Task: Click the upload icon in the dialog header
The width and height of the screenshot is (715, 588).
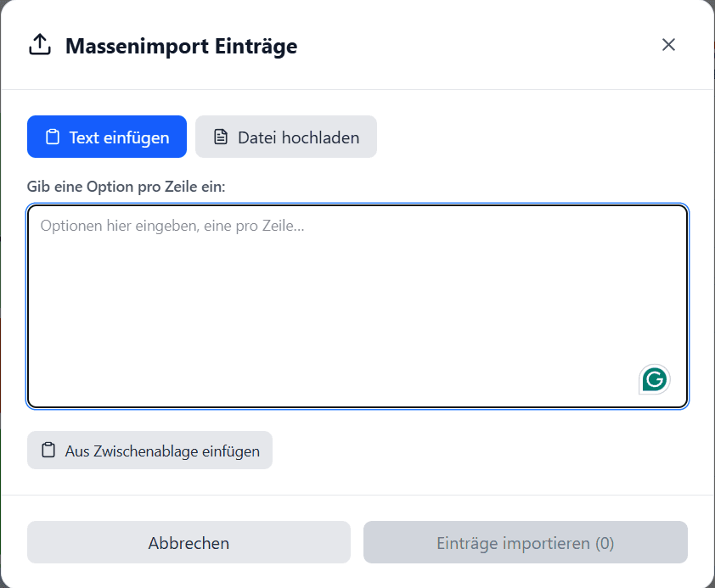Action: click(39, 44)
